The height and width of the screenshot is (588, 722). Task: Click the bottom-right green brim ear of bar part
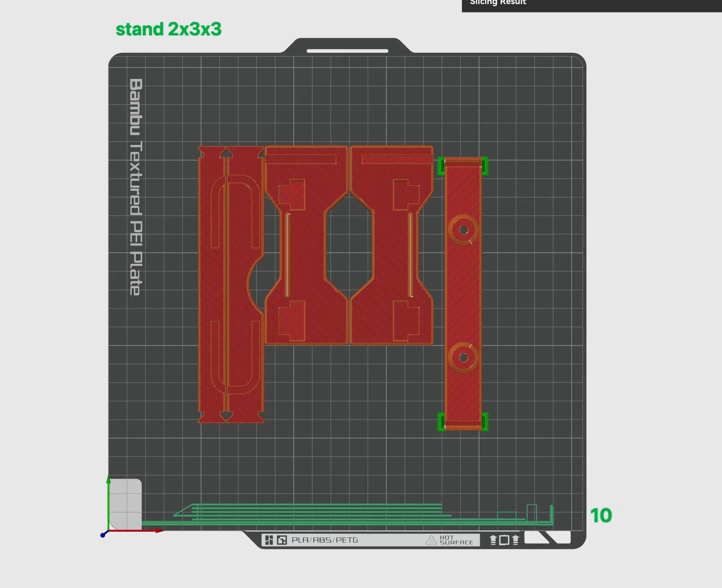(485, 422)
